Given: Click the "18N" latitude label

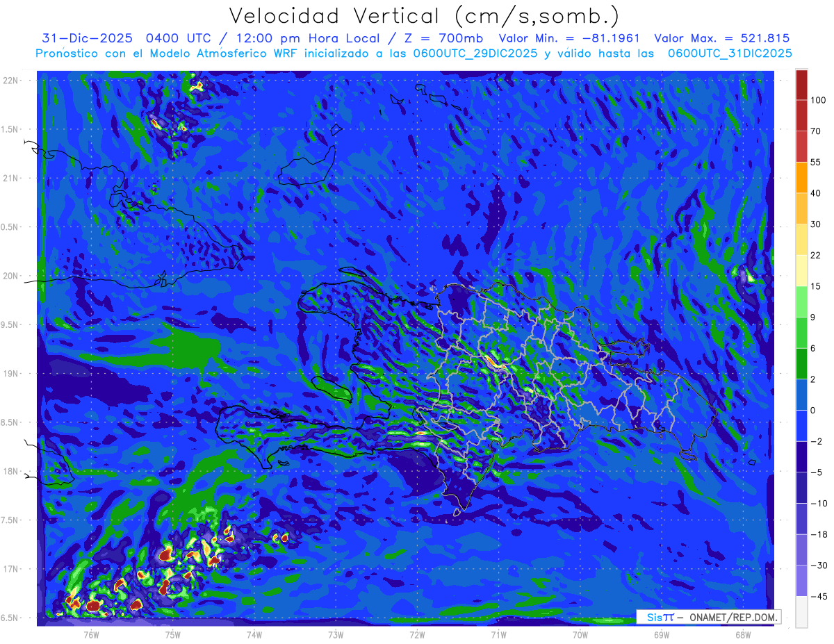Looking at the screenshot, I should tap(11, 471).
